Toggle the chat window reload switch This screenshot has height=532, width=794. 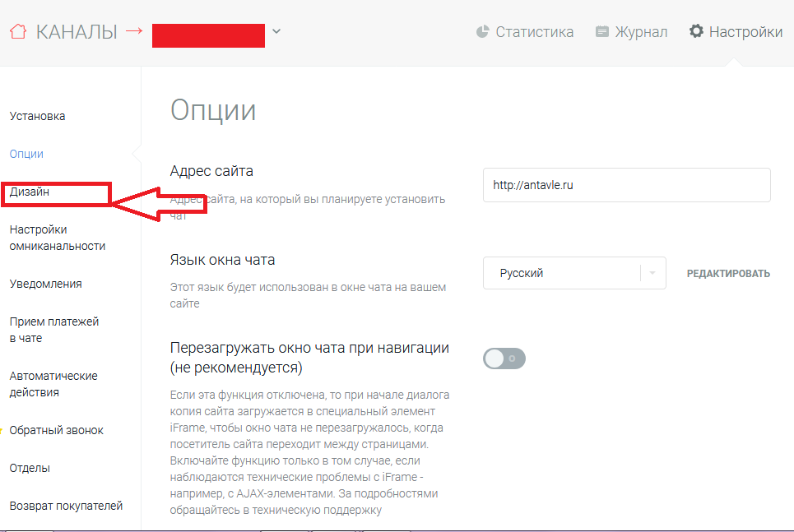[x=504, y=359]
